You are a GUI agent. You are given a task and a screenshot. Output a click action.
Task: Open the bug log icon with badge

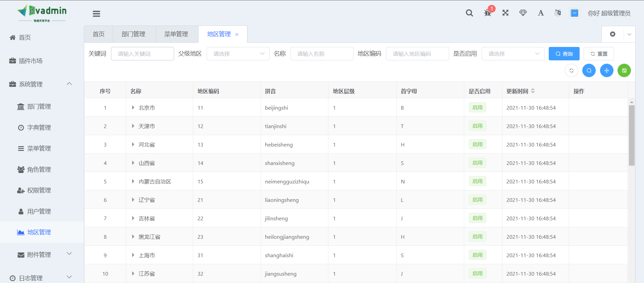(488, 13)
